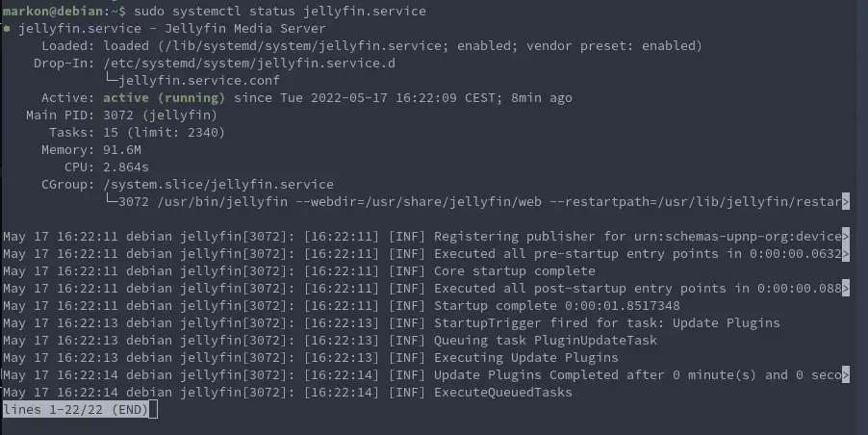Click truncation marker on post-startup entry points line
Viewport: 868px width, 435px height.
tap(845, 289)
